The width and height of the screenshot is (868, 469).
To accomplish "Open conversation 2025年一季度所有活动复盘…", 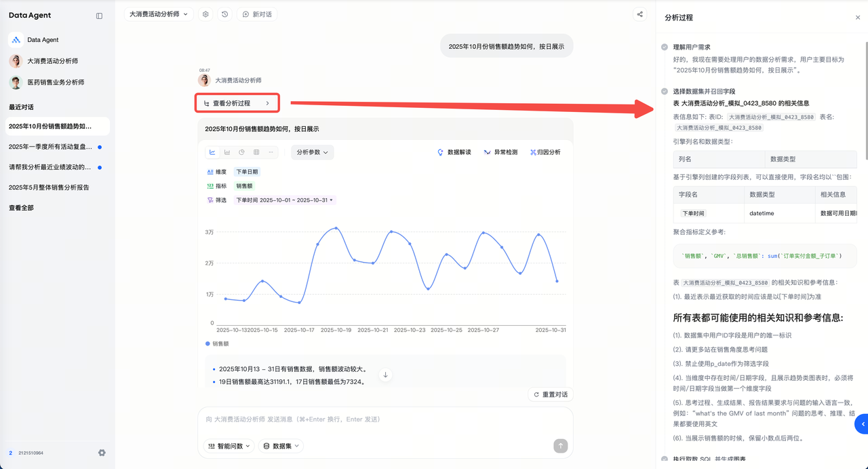I will coord(58,147).
